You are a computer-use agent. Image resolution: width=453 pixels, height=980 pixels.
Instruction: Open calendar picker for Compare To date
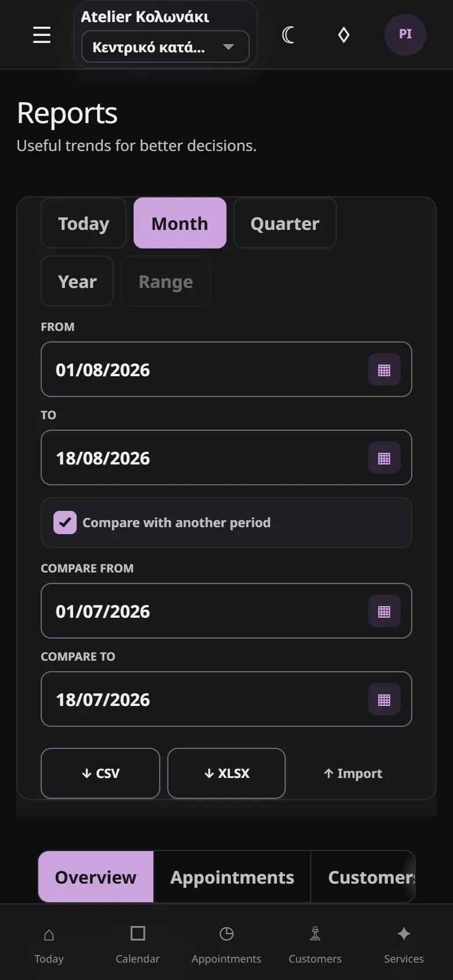click(x=384, y=700)
